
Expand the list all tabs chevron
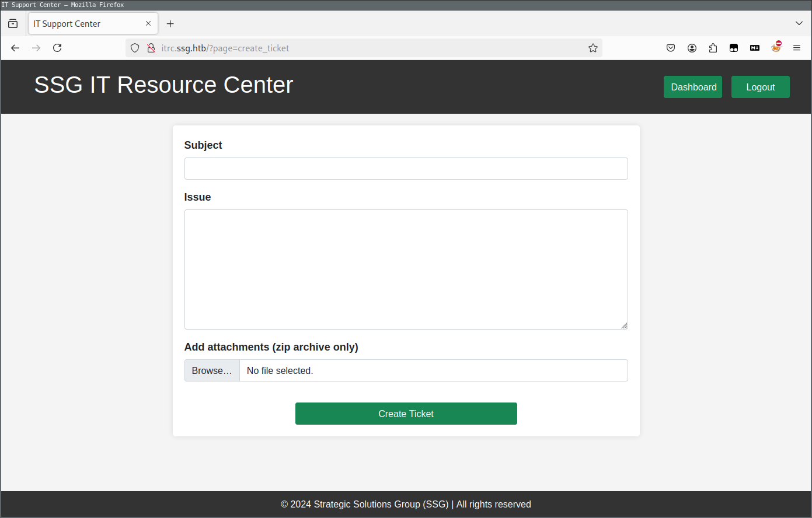pyautogui.click(x=799, y=23)
